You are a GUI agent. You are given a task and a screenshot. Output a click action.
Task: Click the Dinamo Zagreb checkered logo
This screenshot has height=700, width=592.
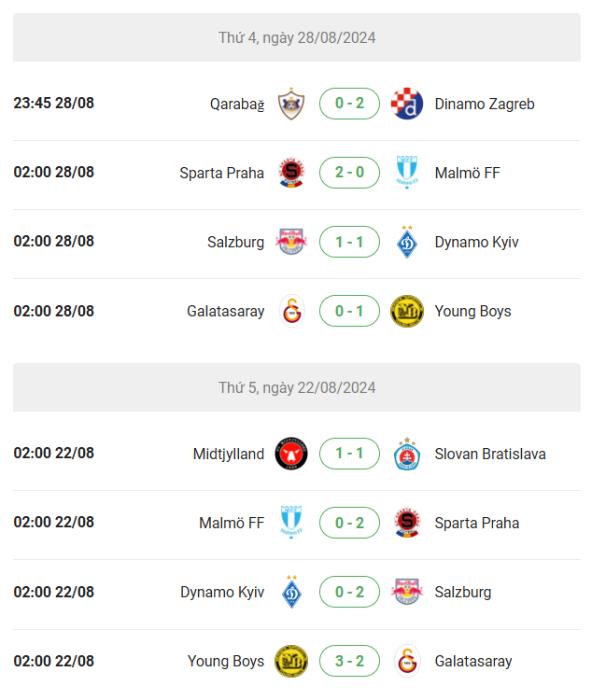coord(406,104)
